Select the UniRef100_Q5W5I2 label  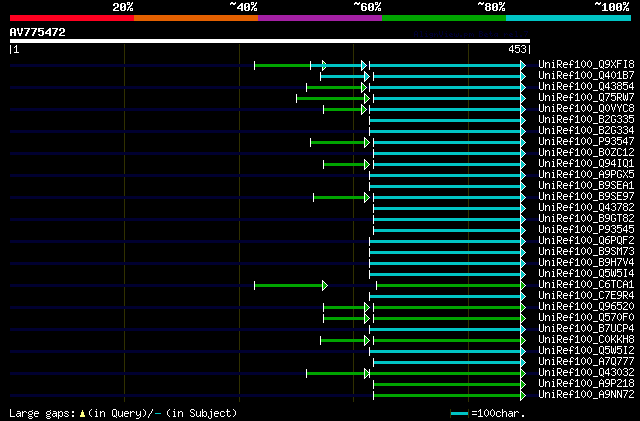coord(586,351)
